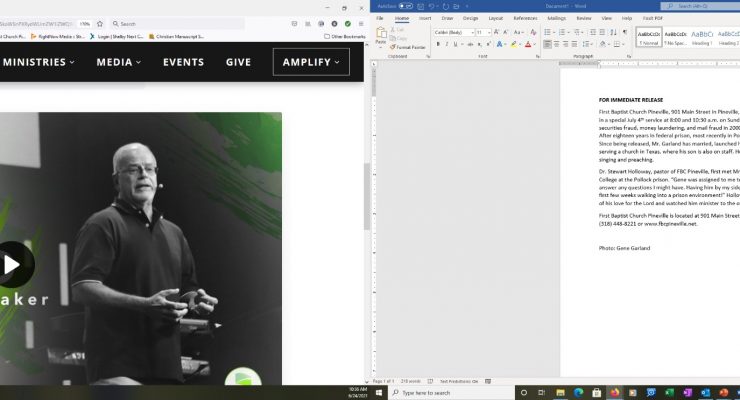Undo last action in Word

pos(431,6)
